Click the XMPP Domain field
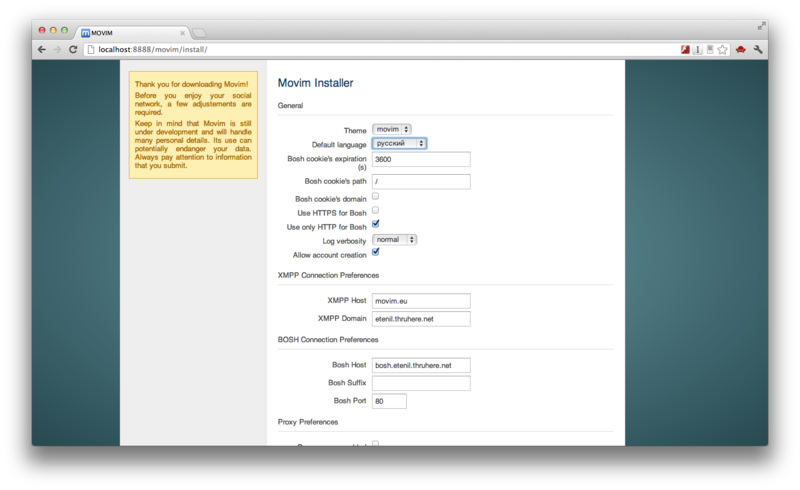Screen dimensions: 800x490 pos(421,319)
